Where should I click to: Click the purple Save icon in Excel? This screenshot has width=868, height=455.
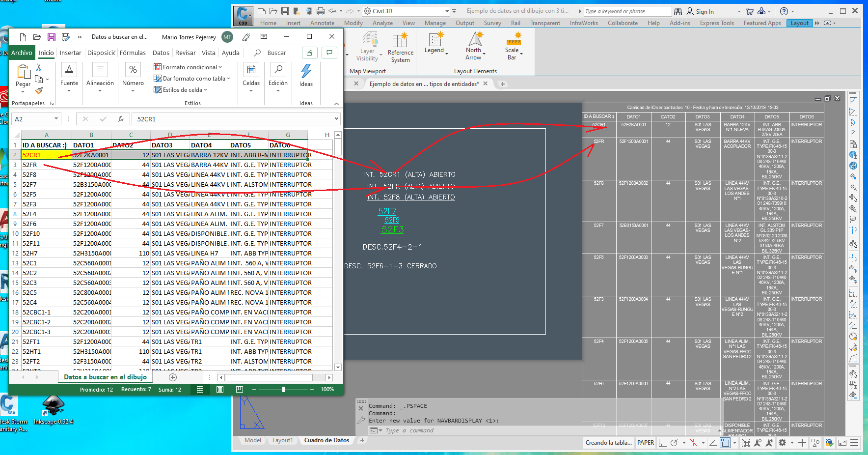51,37
